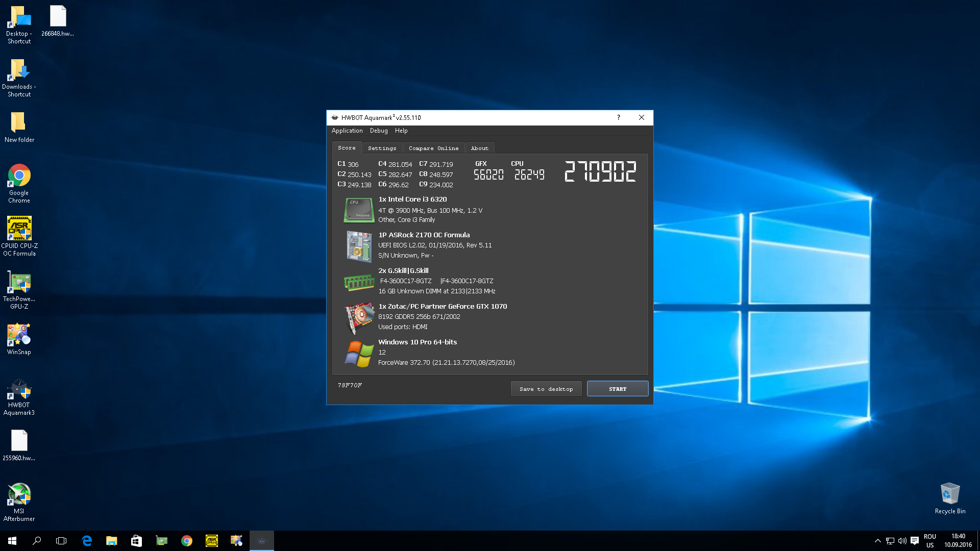Viewport: 980px width, 551px height.
Task: Click the 1P ASRock Z170 OC Formula heading
Action: click(x=424, y=235)
